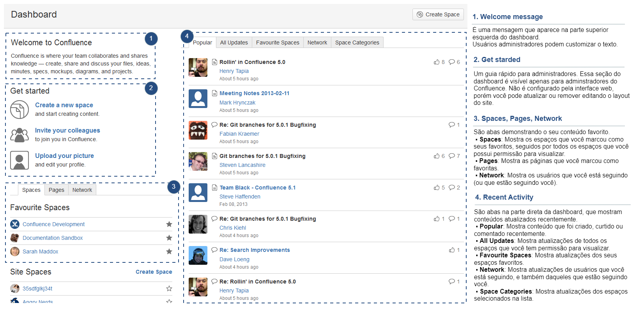Click Steven Lancashire's avatar photo
This screenshot has height=317, width=644.
pos(198,161)
